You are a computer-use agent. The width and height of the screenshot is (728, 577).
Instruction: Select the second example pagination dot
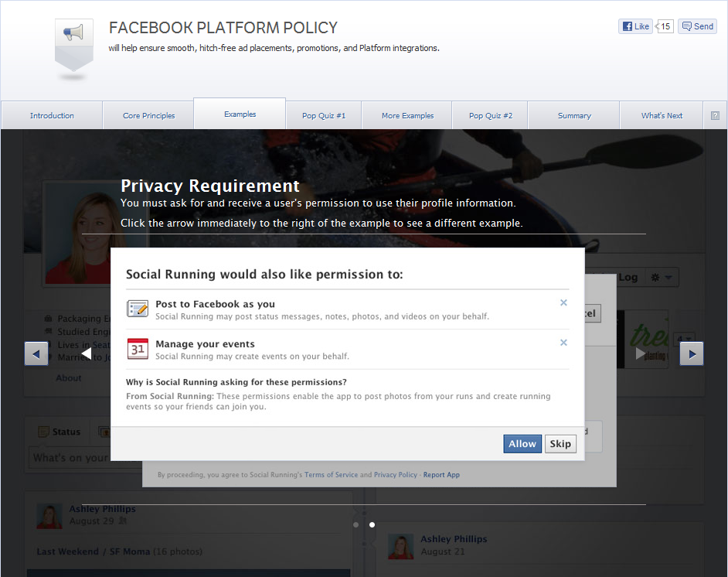point(372,524)
